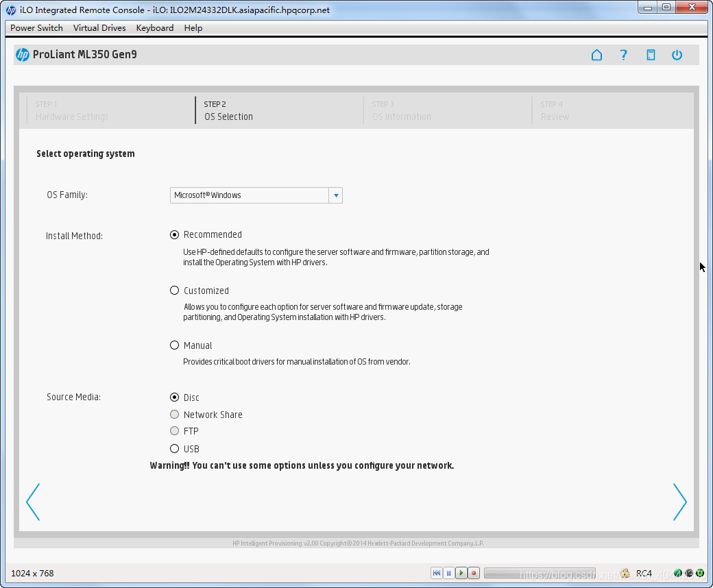Image resolution: width=713 pixels, height=588 pixels.
Task: Click the Install Method label
Action: coord(74,236)
